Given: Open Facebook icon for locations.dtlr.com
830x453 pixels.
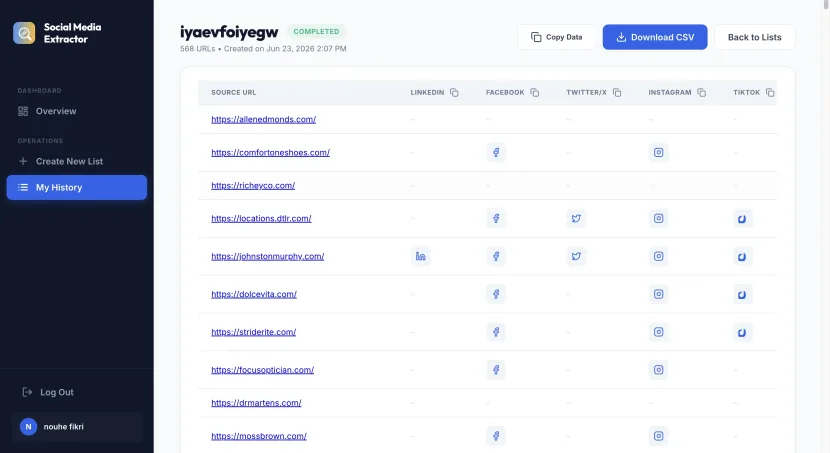Looking at the screenshot, I should pos(496,218).
